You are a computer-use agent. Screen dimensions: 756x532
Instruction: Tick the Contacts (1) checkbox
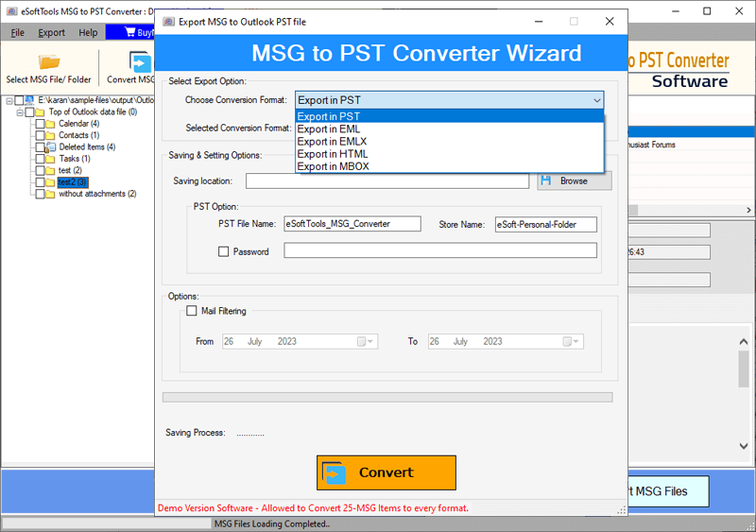[40, 135]
